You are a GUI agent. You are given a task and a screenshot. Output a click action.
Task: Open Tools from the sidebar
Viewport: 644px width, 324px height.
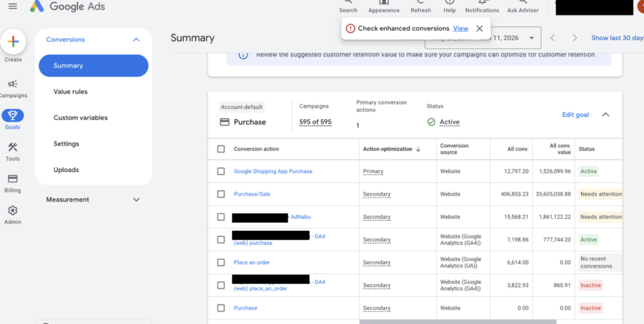click(13, 152)
